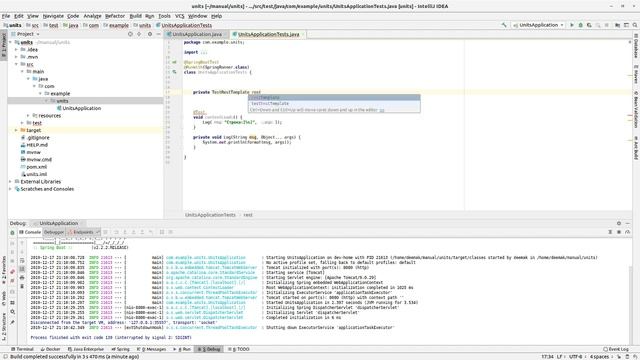Screen dimensions: 640x360
Task: Run with coverage icon in toolbar
Action: point(589,25)
